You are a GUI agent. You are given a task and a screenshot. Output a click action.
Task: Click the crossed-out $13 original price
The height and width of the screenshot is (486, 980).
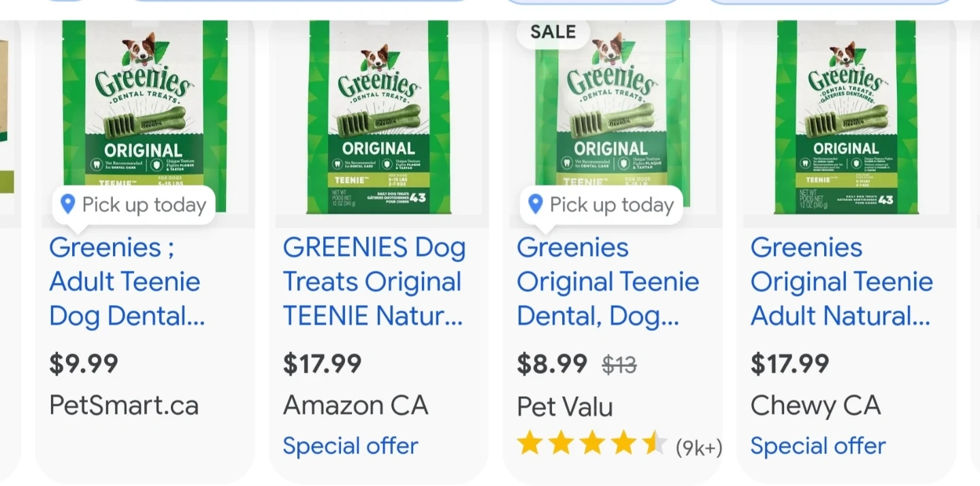coord(619,366)
